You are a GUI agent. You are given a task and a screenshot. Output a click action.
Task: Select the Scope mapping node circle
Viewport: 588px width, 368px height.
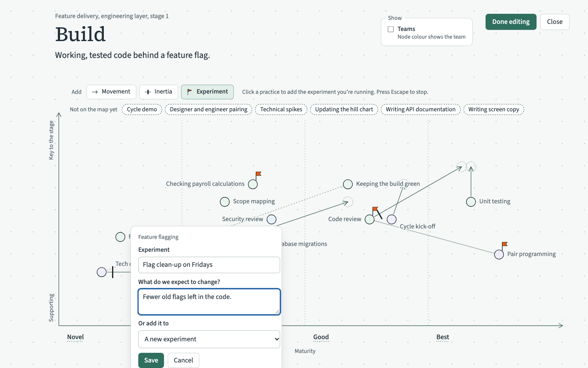225,202
